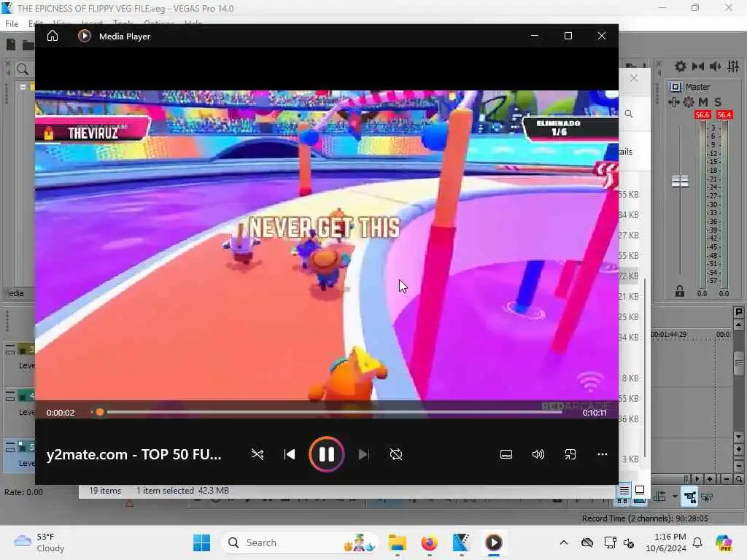Viewport: 747px width, 560px height.
Task: Open File Explorer from taskbar
Action: tap(397, 542)
